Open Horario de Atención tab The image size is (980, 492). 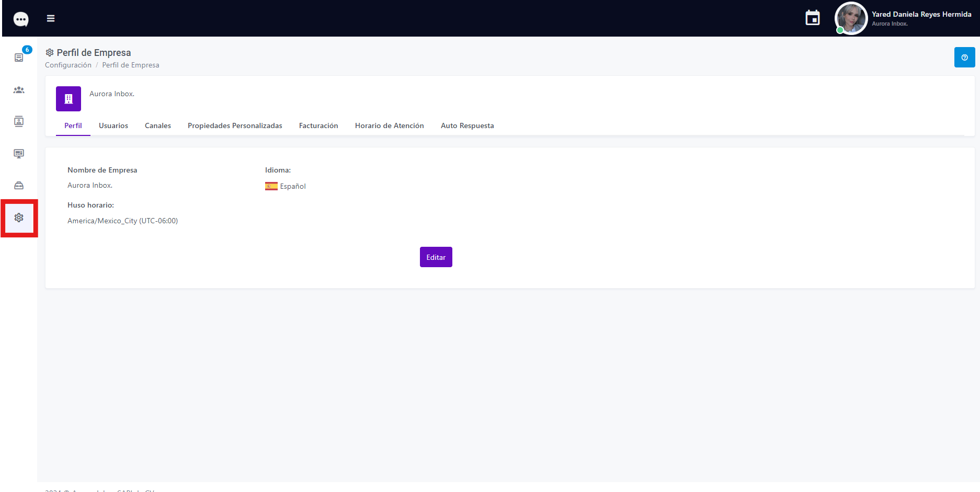(x=390, y=125)
